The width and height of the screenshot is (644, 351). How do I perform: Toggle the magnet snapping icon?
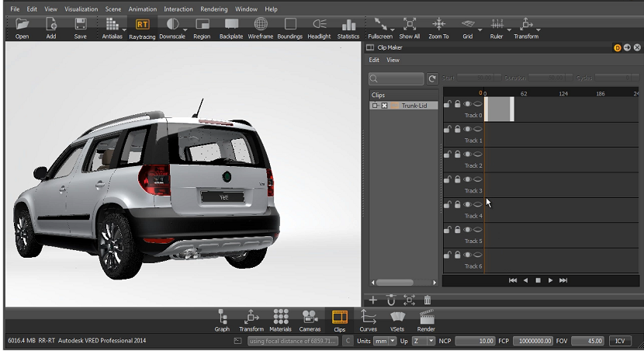point(391,301)
